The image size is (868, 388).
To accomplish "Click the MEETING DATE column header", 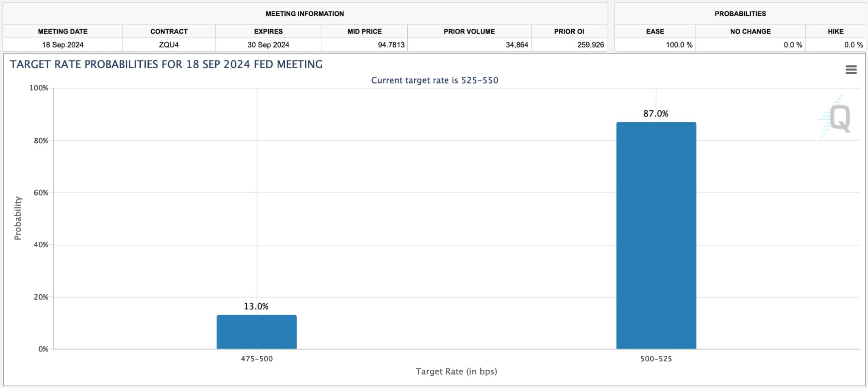I will coord(63,31).
